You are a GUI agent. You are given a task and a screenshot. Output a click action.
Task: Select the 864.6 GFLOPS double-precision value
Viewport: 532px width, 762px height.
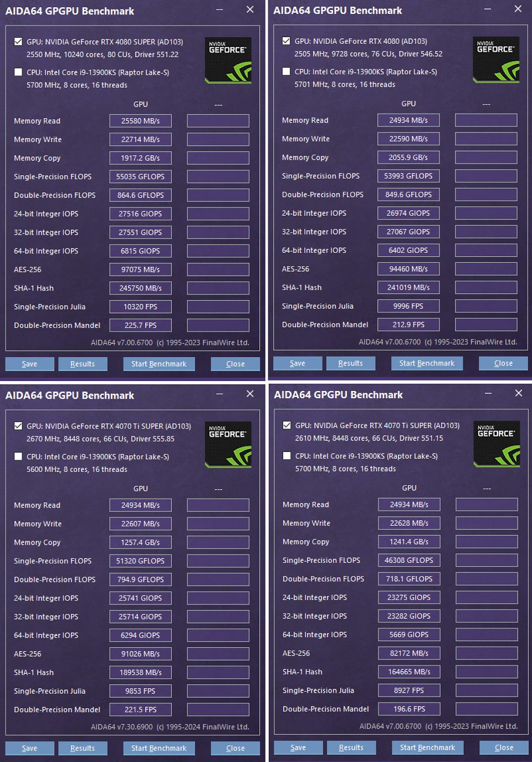tap(141, 195)
